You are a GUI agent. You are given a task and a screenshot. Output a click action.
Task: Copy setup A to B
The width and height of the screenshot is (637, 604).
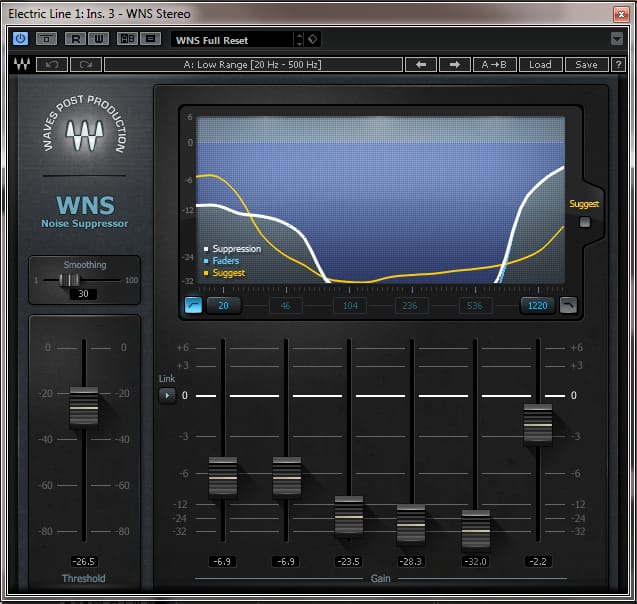(x=494, y=65)
